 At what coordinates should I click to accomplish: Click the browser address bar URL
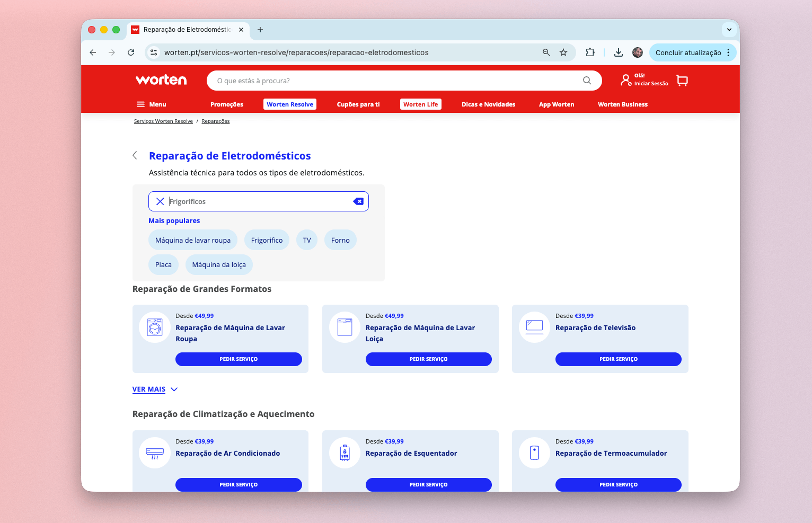click(296, 52)
